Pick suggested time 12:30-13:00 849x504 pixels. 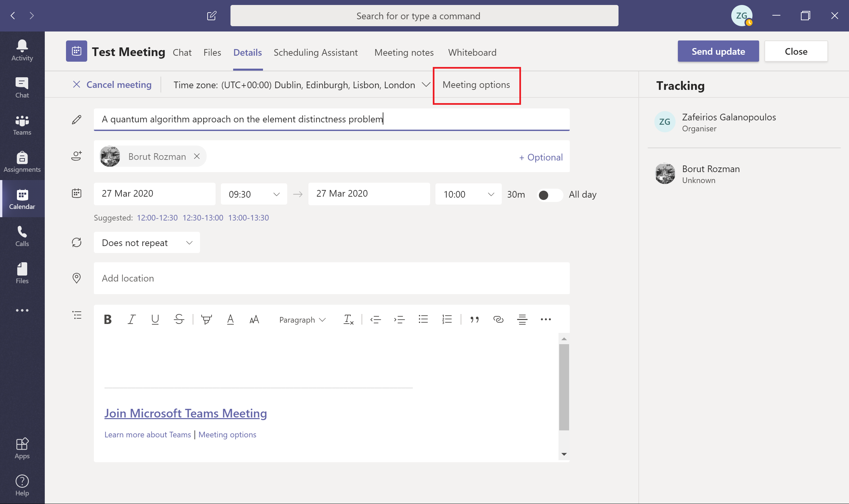(x=203, y=218)
